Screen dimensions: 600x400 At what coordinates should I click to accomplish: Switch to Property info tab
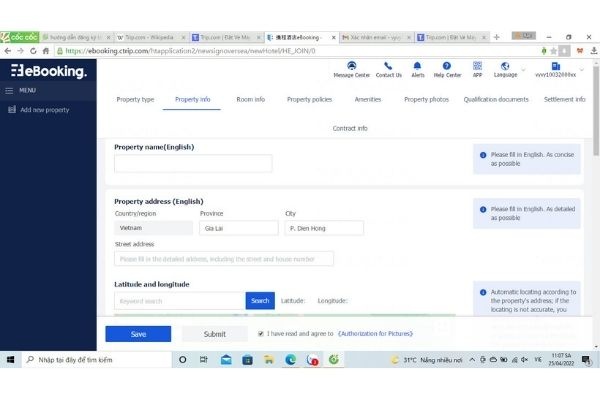coord(192,100)
